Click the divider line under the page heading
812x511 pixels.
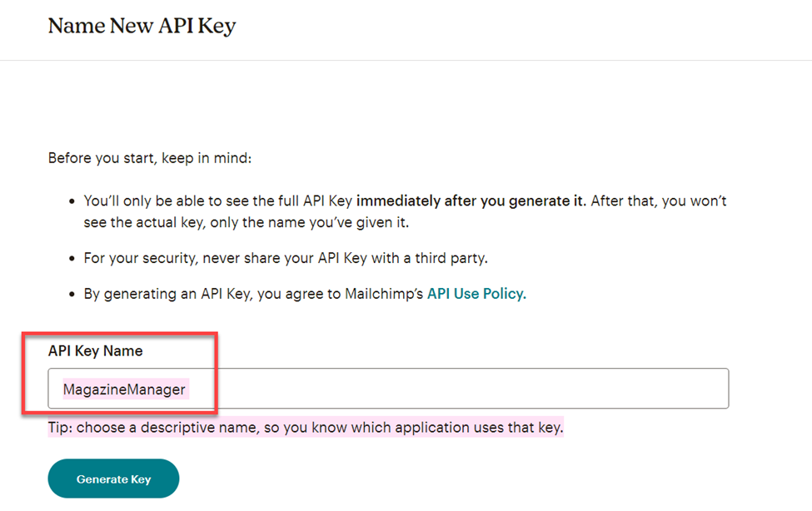(406, 60)
